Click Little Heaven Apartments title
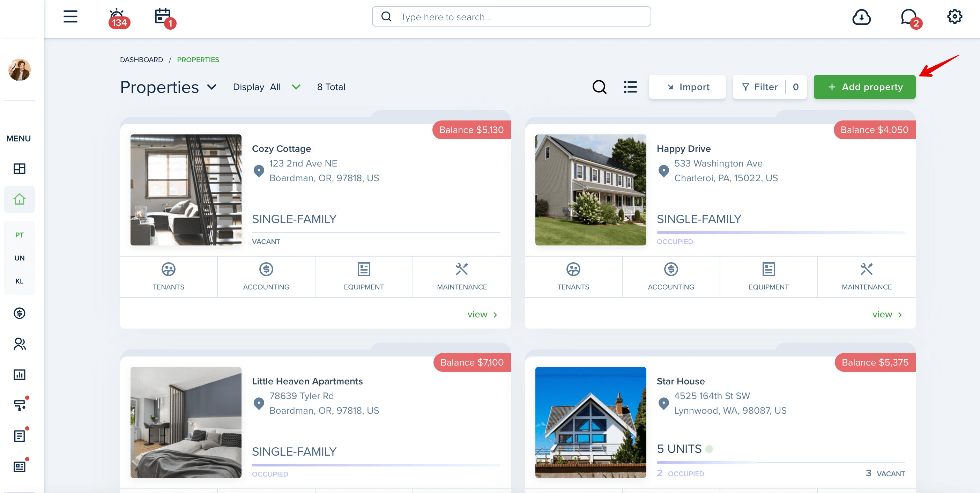The image size is (980, 493). pos(307,382)
